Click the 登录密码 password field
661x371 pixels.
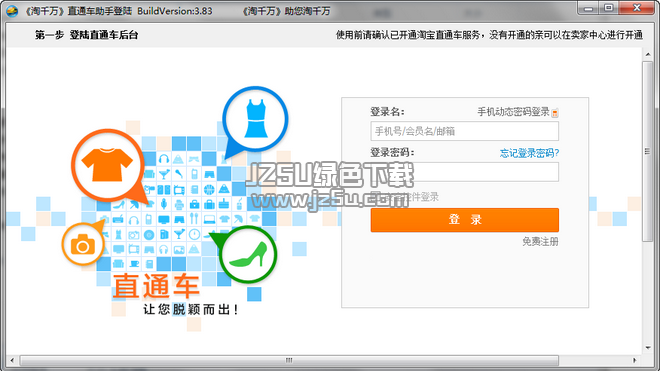(465, 172)
